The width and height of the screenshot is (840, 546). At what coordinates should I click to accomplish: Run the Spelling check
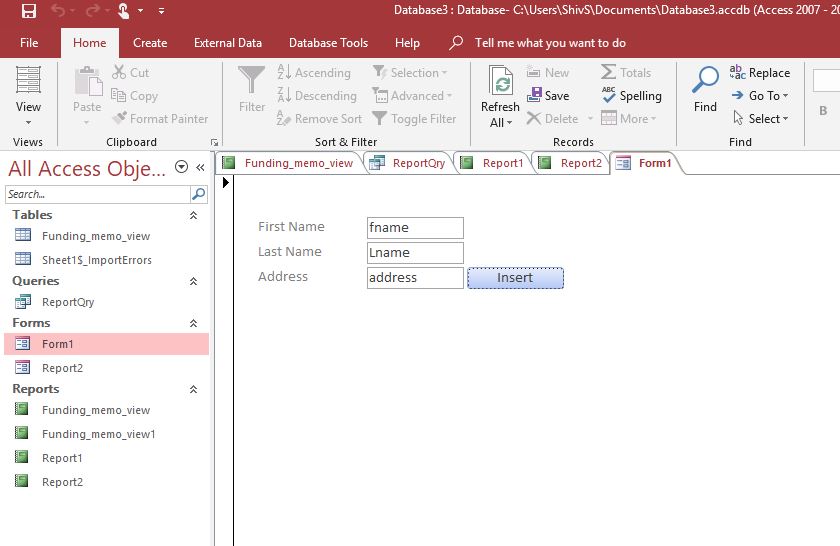[x=631, y=95]
